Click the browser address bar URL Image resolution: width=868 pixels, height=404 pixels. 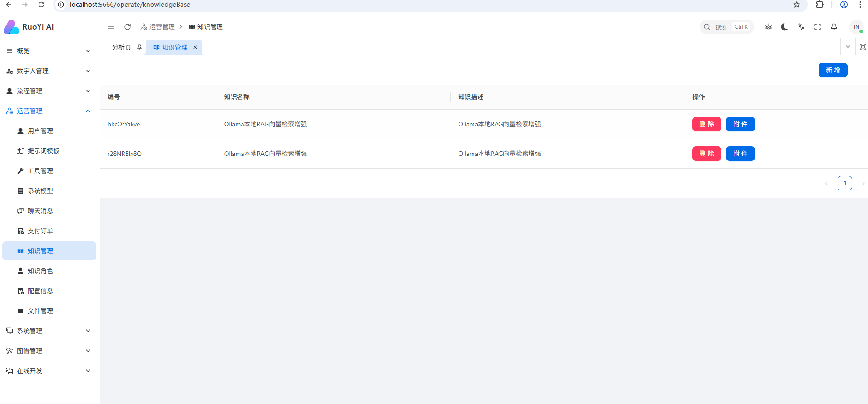pos(130,5)
